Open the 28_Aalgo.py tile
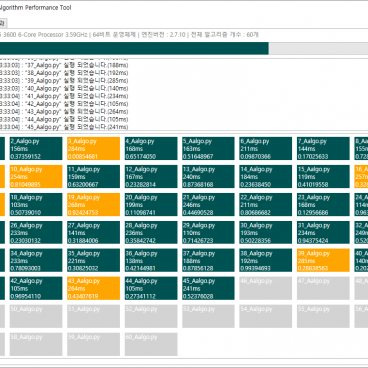The width and height of the screenshot is (368, 368). click(151, 233)
